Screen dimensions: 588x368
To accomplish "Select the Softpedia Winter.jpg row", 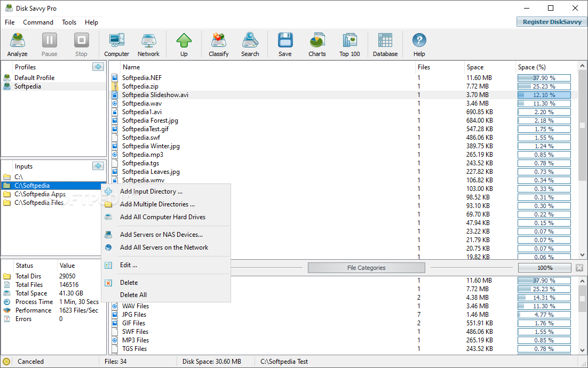I will [344, 146].
